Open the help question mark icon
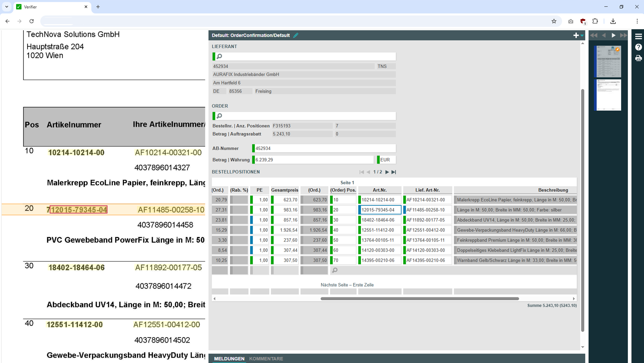This screenshot has height=363, width=644. point(638,47)
